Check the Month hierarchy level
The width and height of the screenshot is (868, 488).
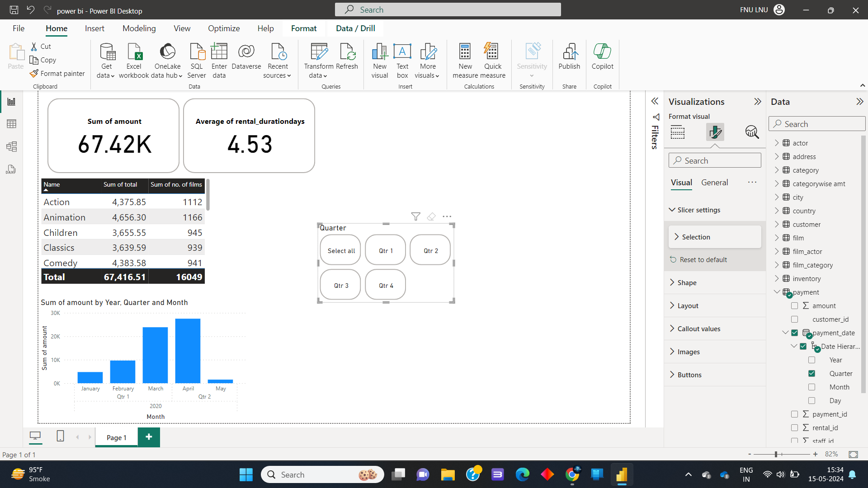(811, 387)
